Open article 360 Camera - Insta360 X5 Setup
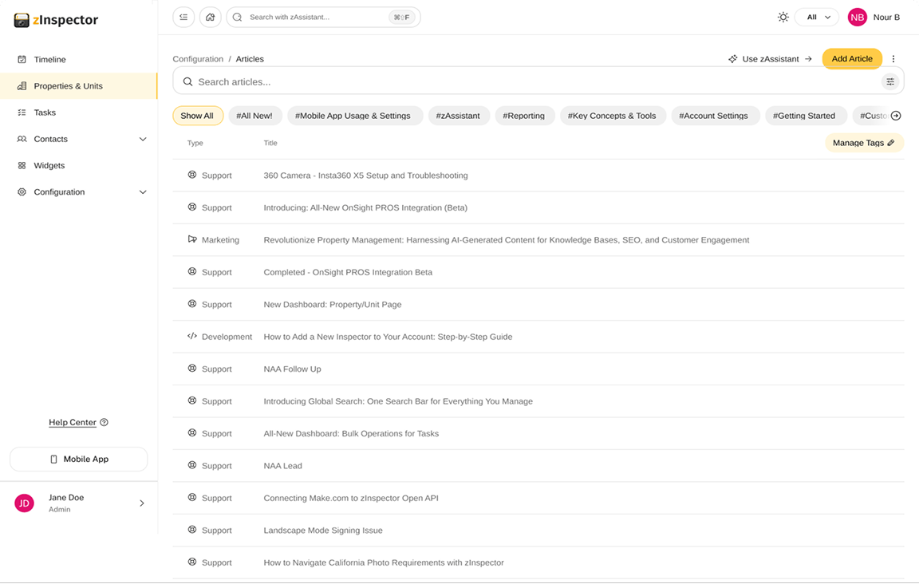Screen dimensions: 919x588 365,176
